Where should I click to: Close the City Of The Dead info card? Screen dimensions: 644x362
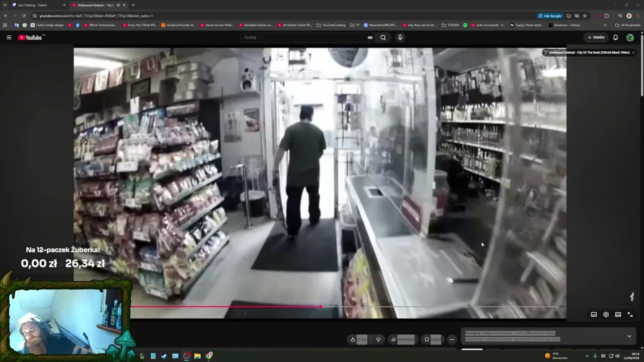point(633,52)
